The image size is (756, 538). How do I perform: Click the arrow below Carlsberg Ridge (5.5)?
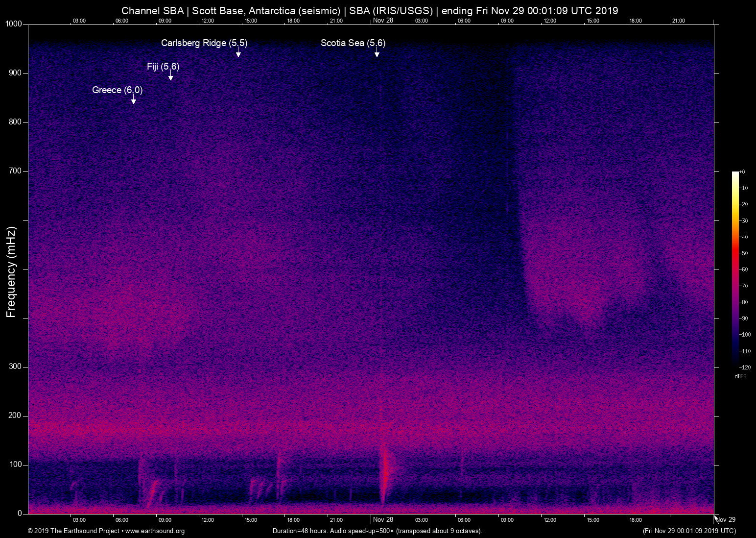click(x=238, y=53)
